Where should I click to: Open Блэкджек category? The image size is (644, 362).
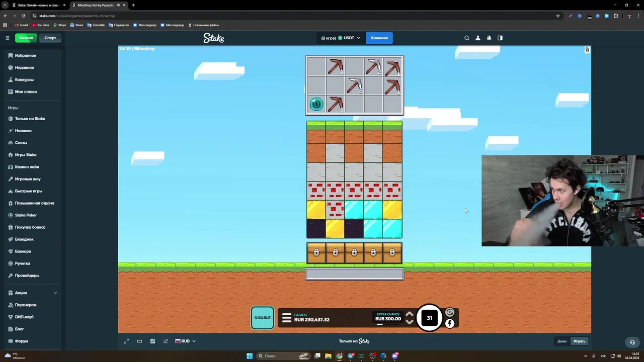coord(33,239)
